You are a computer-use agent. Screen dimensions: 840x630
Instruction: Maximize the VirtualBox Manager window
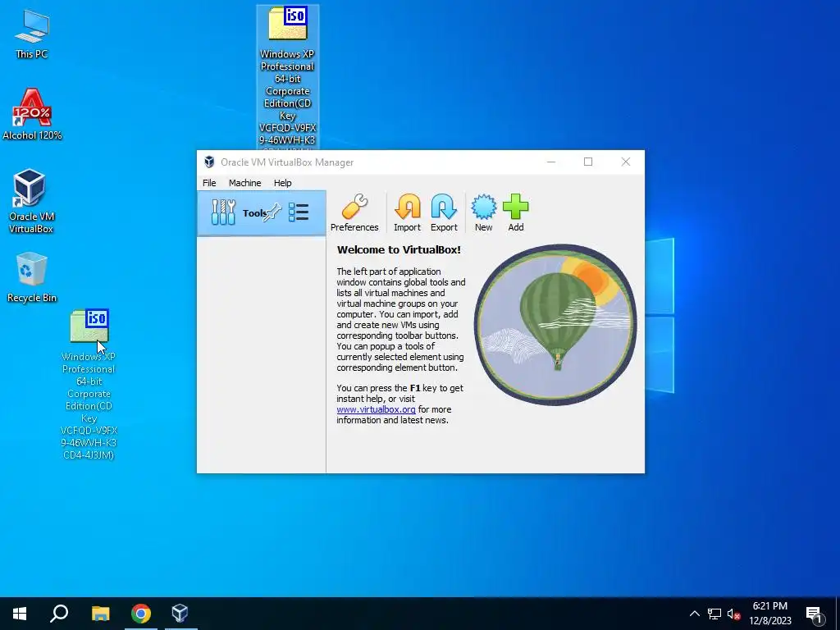point(587,162)
